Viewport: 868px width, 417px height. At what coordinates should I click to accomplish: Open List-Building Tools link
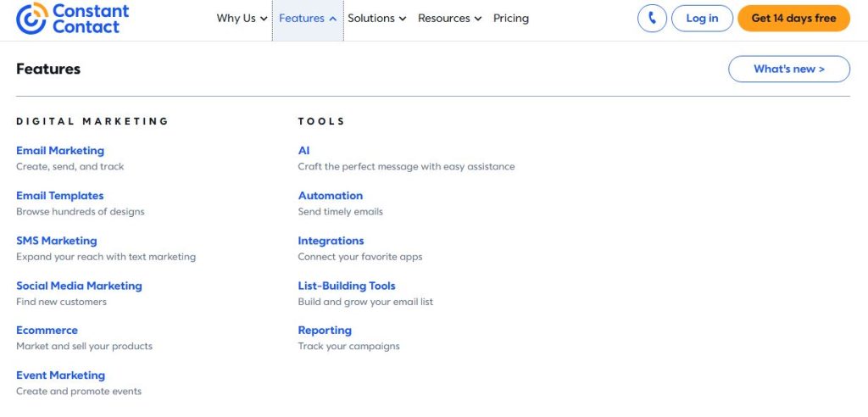(x=347, y=286)
